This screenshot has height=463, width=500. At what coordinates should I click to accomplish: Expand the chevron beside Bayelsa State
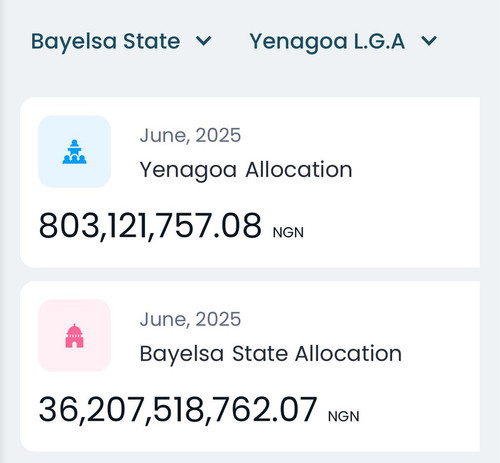(x=203, y=41)
